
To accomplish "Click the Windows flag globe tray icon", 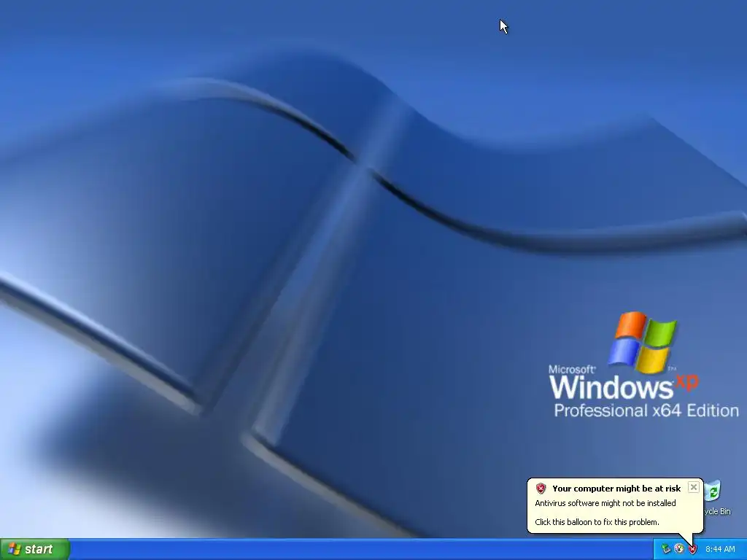I will coord(679,549).
